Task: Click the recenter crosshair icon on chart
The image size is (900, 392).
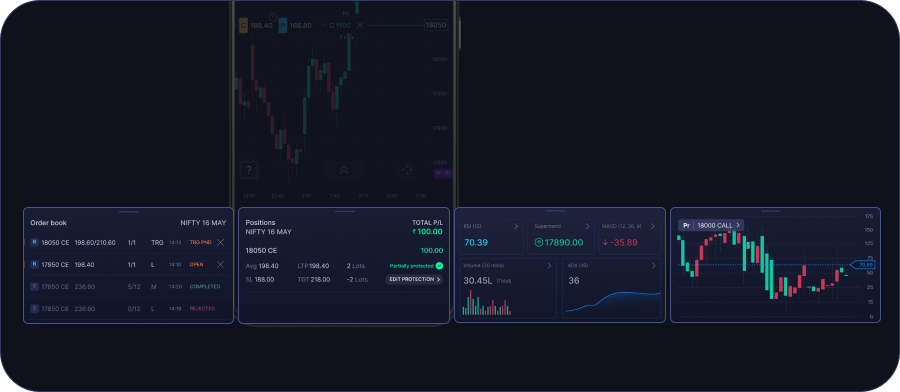Action: click(407, 170)
